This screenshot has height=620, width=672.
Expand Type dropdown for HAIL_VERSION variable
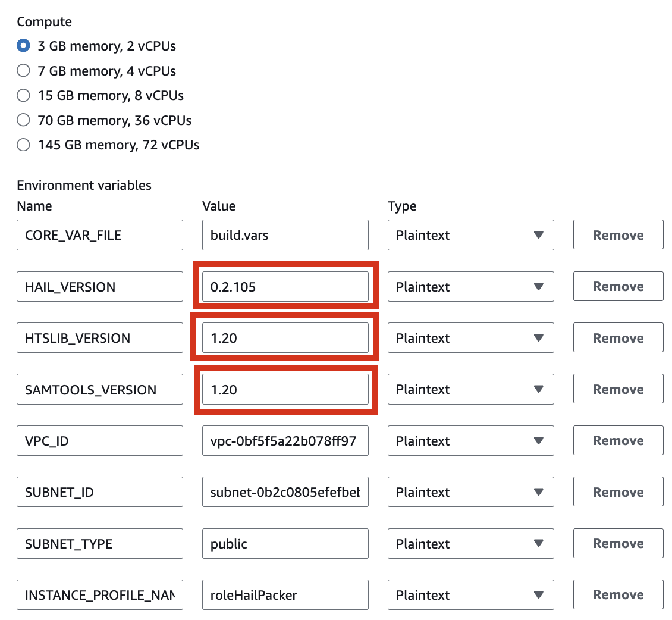pos(470,287)
